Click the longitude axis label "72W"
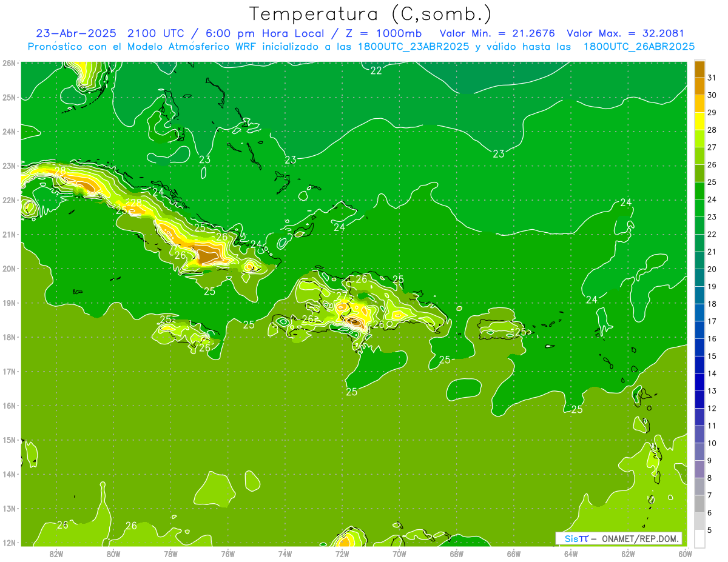728x562 pixels. (342, 554)
